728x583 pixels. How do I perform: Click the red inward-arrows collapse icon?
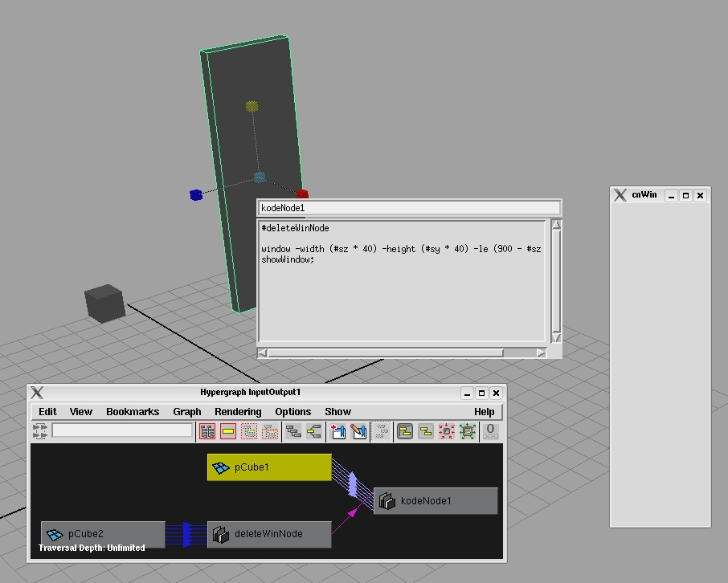click(447, 432)
